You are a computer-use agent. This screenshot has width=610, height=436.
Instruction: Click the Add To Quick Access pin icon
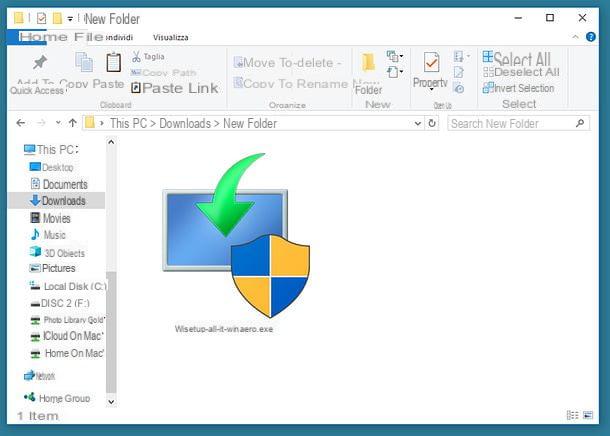pos(40,63)
